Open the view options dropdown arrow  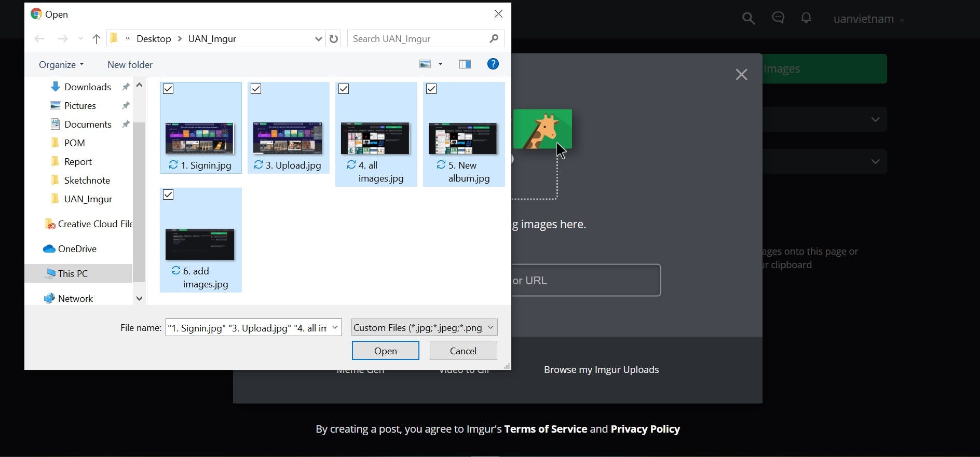pyautogui.click(x=441, y=64)
